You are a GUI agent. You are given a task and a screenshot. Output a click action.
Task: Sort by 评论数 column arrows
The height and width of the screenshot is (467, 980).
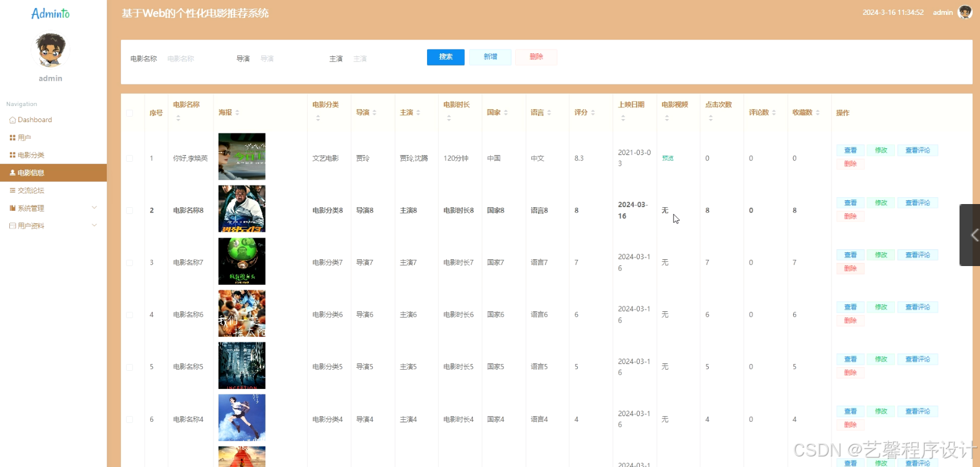774,112
